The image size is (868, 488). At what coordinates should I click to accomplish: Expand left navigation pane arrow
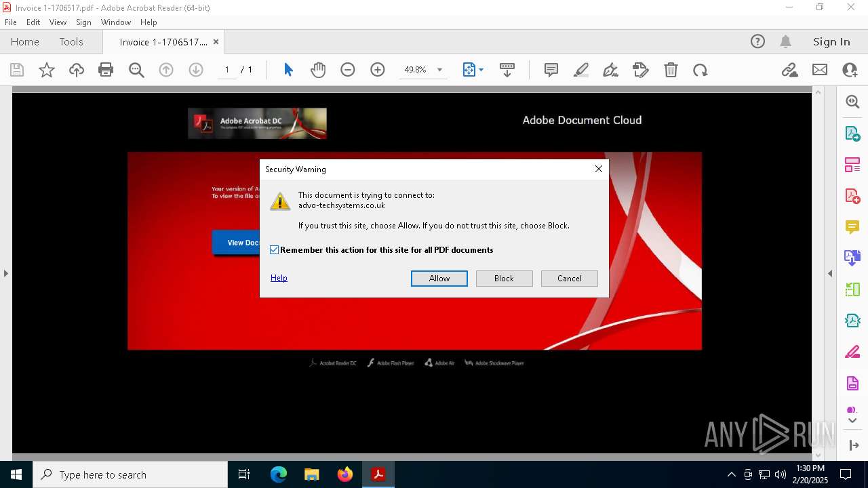[5, 274]
